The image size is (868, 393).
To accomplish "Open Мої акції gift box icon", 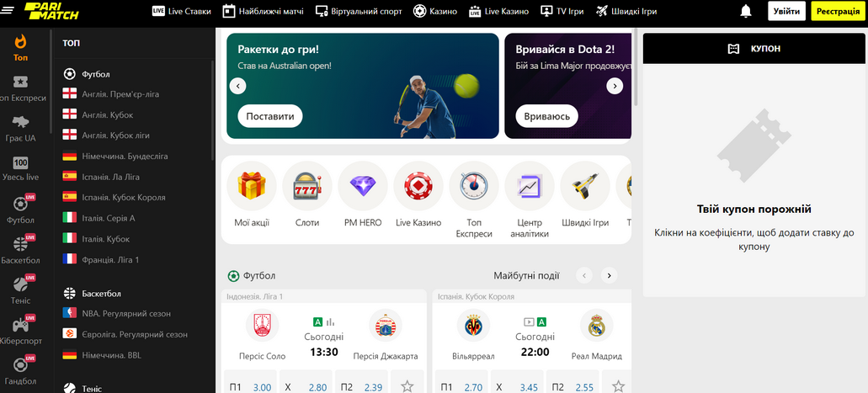I will [x=252, y=186].
